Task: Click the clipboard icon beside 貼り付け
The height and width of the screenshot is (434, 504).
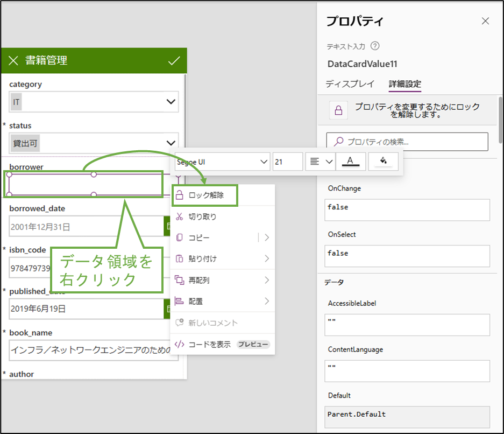Action: point(179,258)
